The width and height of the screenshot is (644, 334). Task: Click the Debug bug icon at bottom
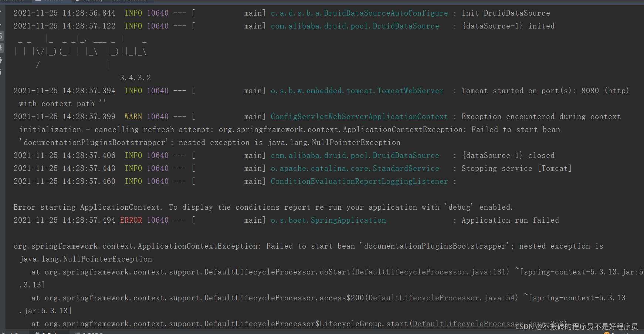(x=38, y=333)
